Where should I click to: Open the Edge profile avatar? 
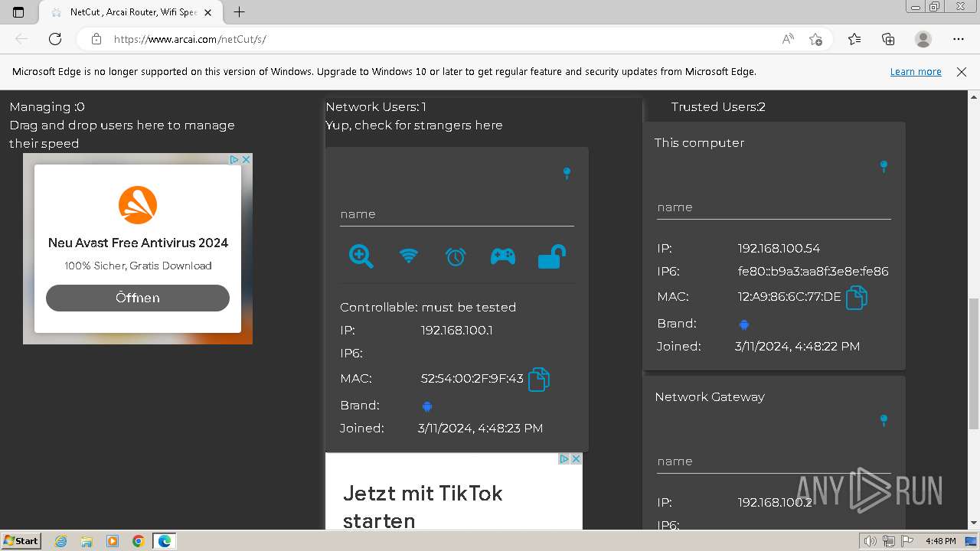click(x=923, y=39)
